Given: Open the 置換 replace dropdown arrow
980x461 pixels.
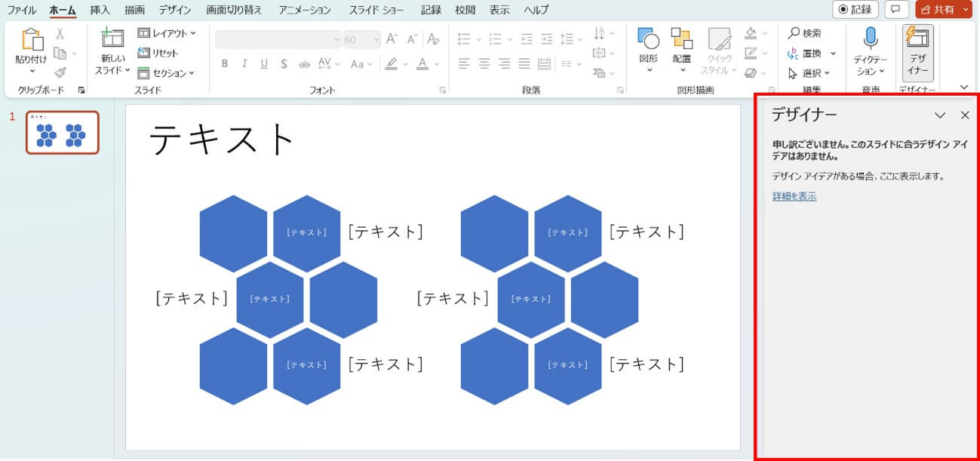Looking at the screenshot, I should 833,53.
